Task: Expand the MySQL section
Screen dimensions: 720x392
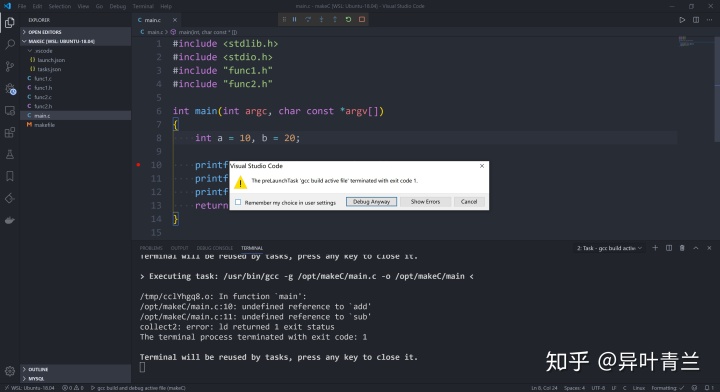Action: pyautogui.click(x=76, y=379)
